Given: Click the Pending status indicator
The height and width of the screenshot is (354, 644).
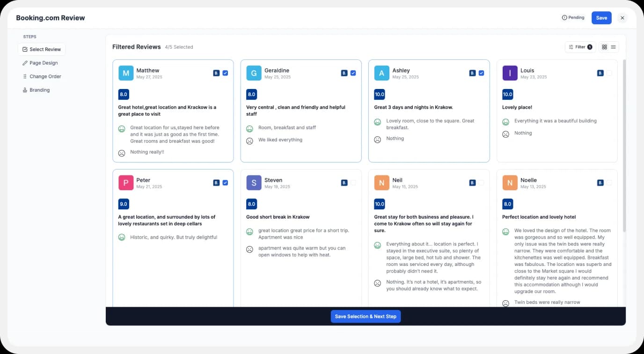Looking at the screenshot, I should pos(573,17).
